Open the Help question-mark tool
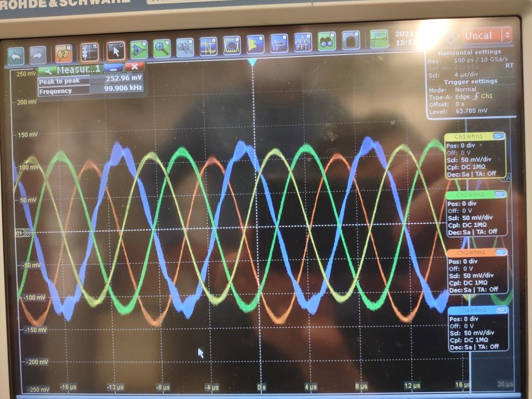 pos(63,54)
